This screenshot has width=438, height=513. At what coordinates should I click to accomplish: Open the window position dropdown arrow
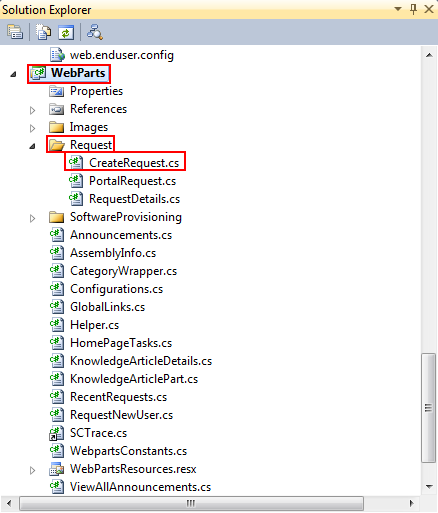[398, 9]
